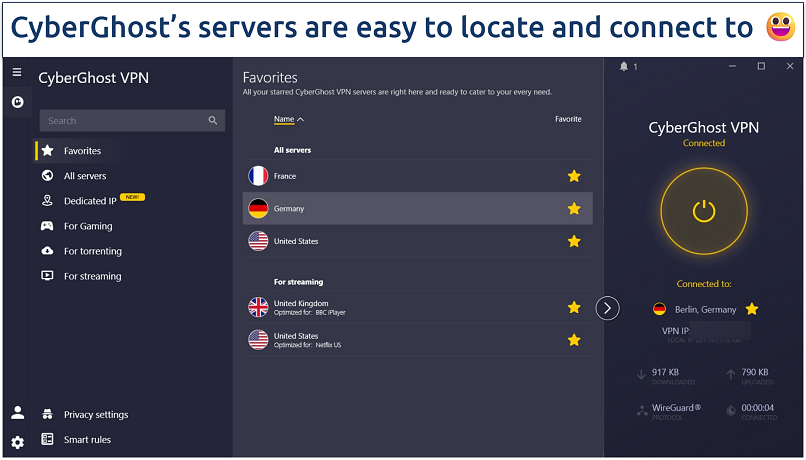Toggle favorite star for Berlin, Germany
This screenshot has height=460, width=806.
click(x=752, y=309)
